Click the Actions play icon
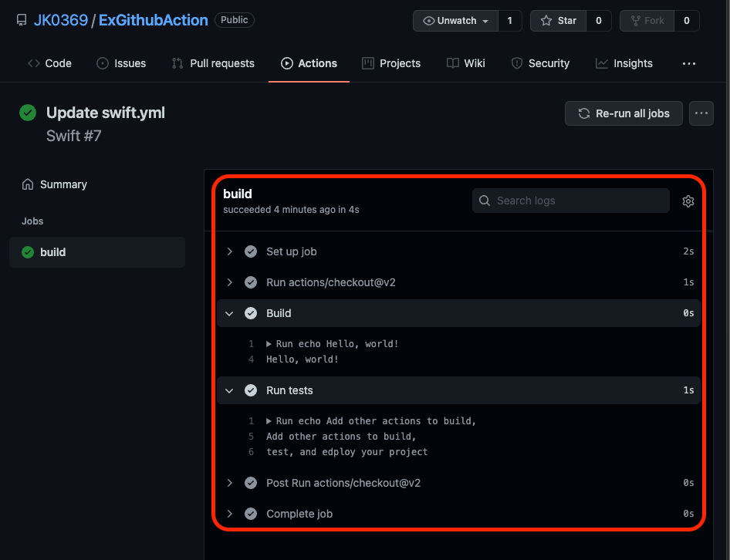Viewport: 730px width, 560px height. tap(287, 63)
